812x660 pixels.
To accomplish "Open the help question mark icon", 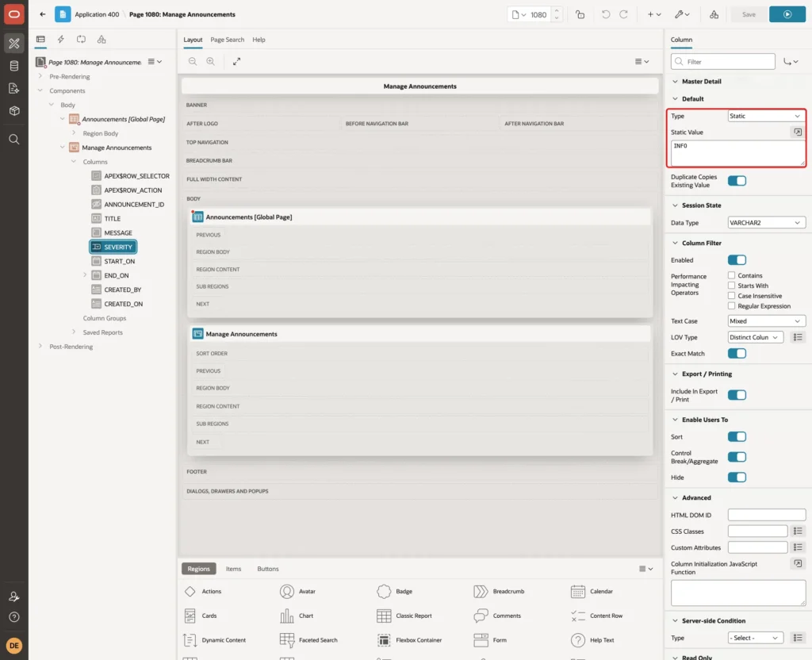I will point(14,617).
